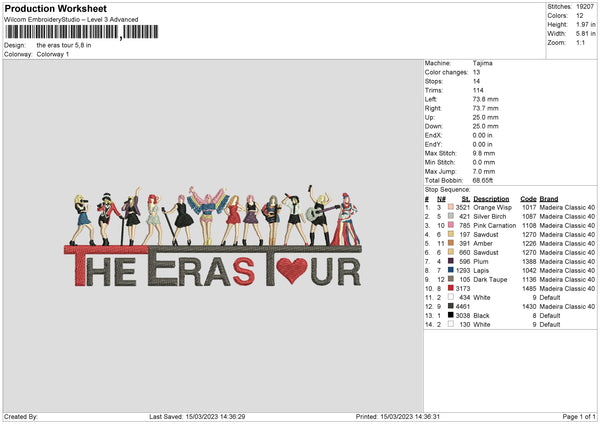Click the barcode under the title

click(x=82, y=32)
